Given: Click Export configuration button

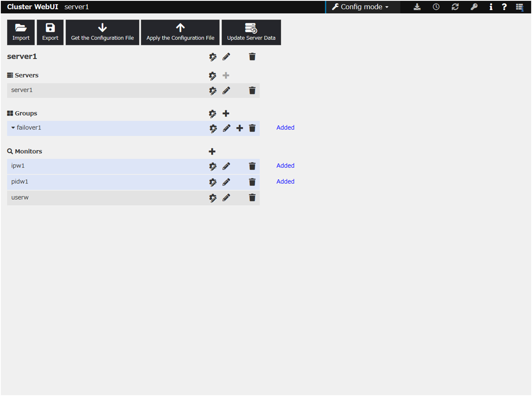Looking at the screenshot, I should tap(50, 33).
